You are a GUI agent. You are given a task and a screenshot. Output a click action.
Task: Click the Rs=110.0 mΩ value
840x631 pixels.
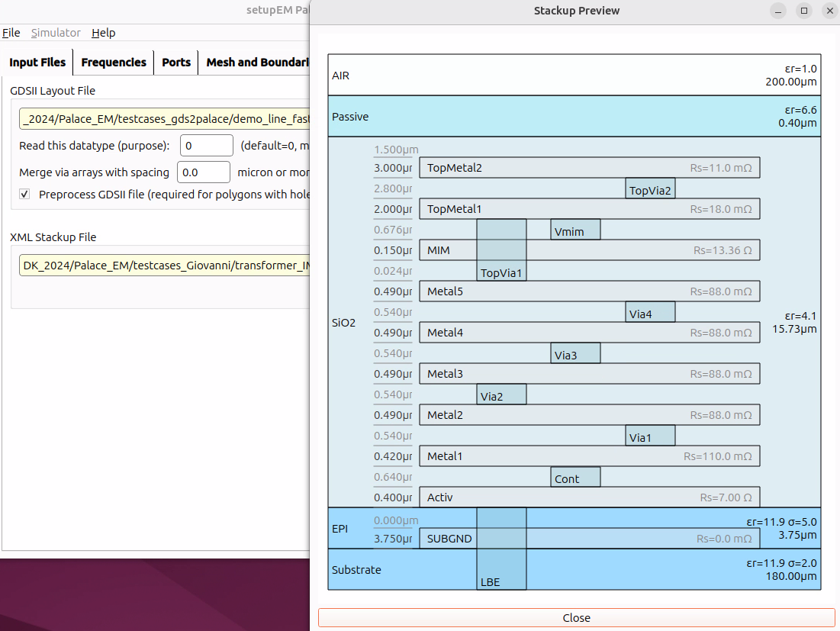[x=718, y=456]
